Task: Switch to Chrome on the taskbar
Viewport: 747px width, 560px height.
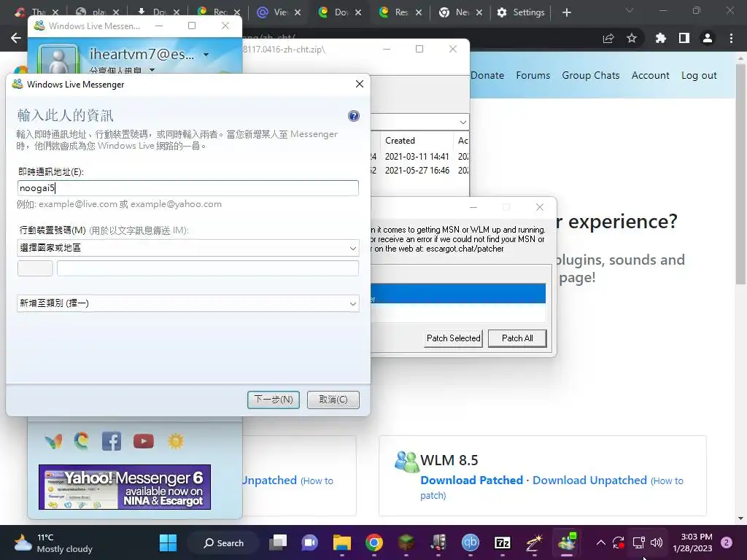Action: (x=374, y=542)
